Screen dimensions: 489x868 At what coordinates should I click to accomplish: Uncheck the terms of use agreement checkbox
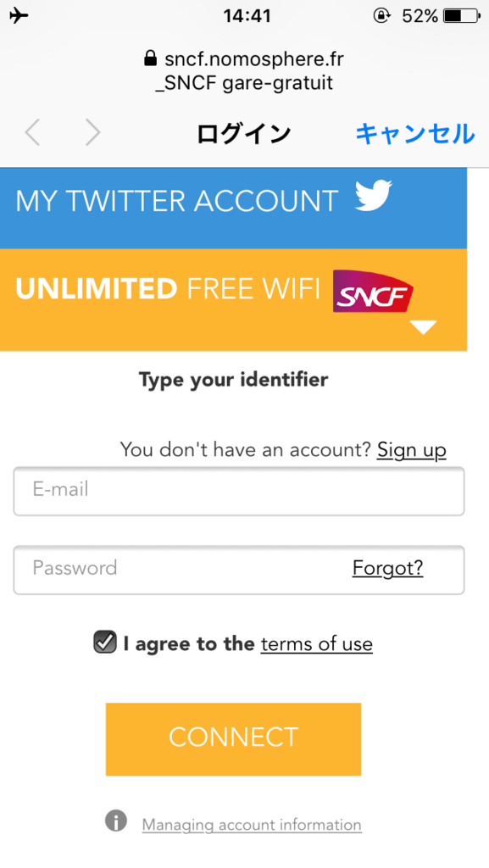(105, 643)
